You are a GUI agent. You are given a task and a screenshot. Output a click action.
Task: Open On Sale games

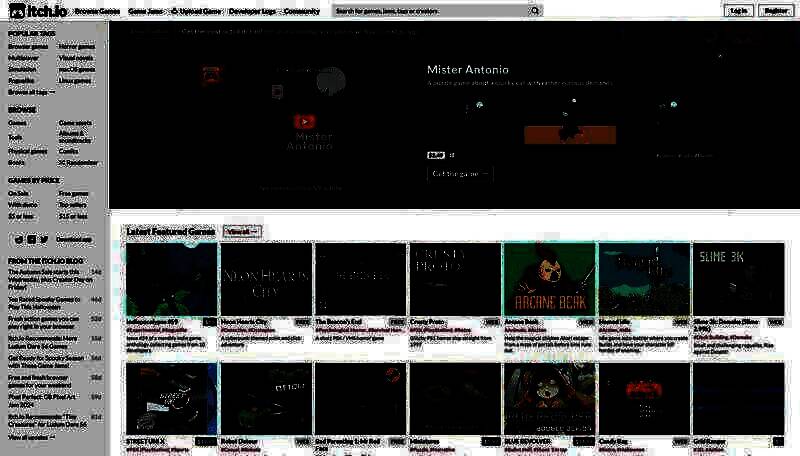tap(18, 193)
